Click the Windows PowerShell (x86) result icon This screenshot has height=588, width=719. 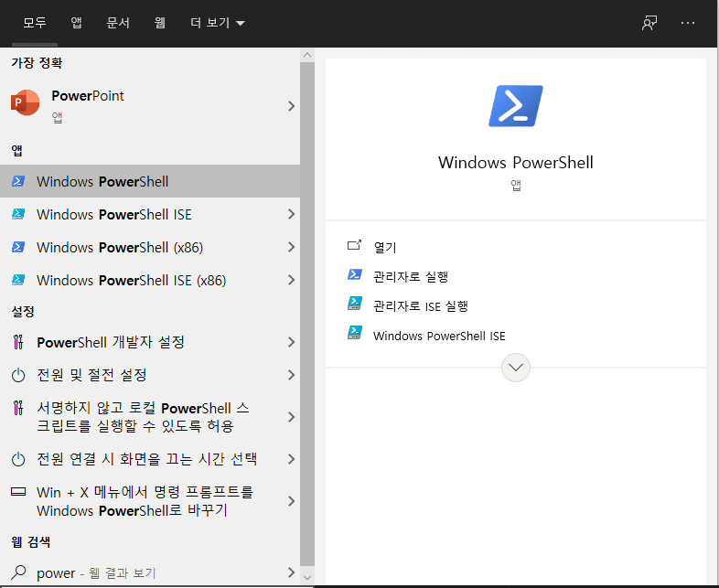pos(17,247)
